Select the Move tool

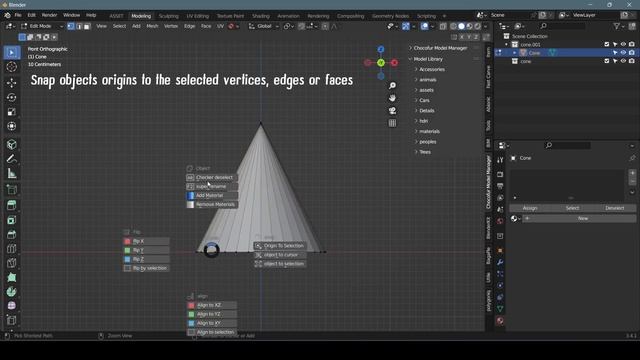(x=11, y=82)
